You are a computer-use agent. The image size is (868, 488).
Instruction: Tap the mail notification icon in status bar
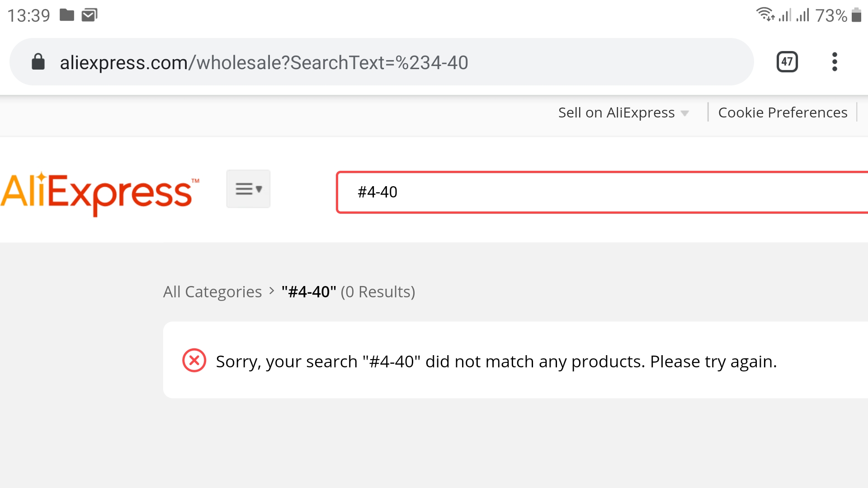[90, 15]
